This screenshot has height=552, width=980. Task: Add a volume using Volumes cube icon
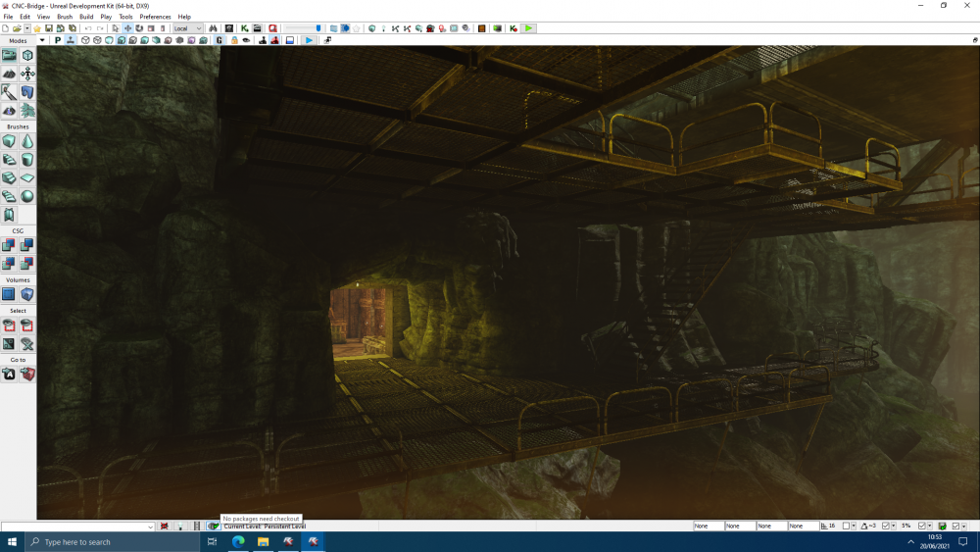(26, 294)
